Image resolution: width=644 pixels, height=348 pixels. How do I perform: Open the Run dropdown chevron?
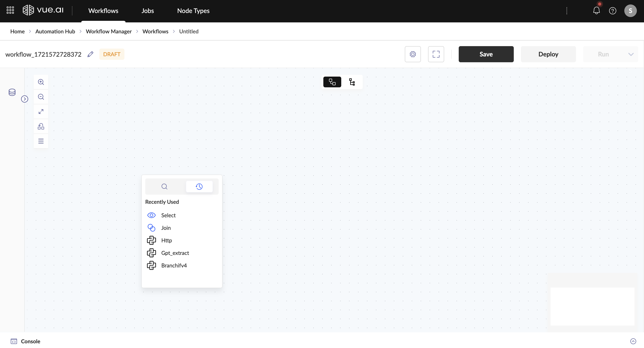(631, 54)
